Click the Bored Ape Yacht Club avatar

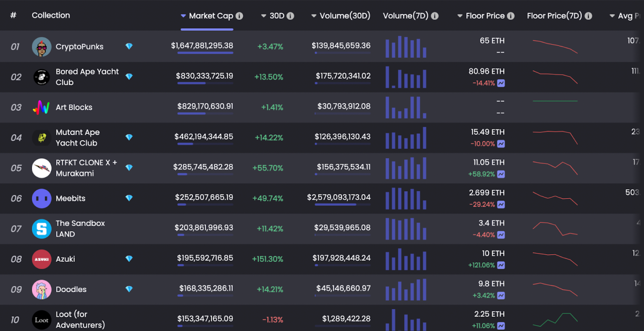[41, 77]
